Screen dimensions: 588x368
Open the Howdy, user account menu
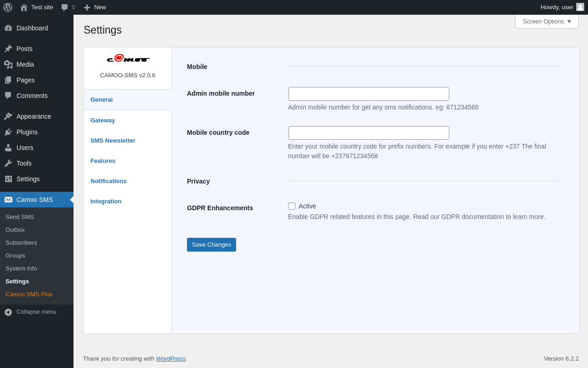point(562,7)
